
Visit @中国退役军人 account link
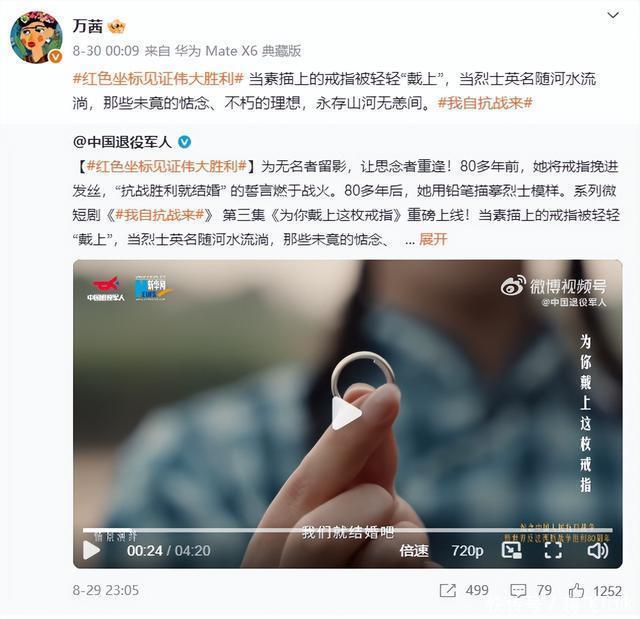pyautogui.click(x=122, y=142)
